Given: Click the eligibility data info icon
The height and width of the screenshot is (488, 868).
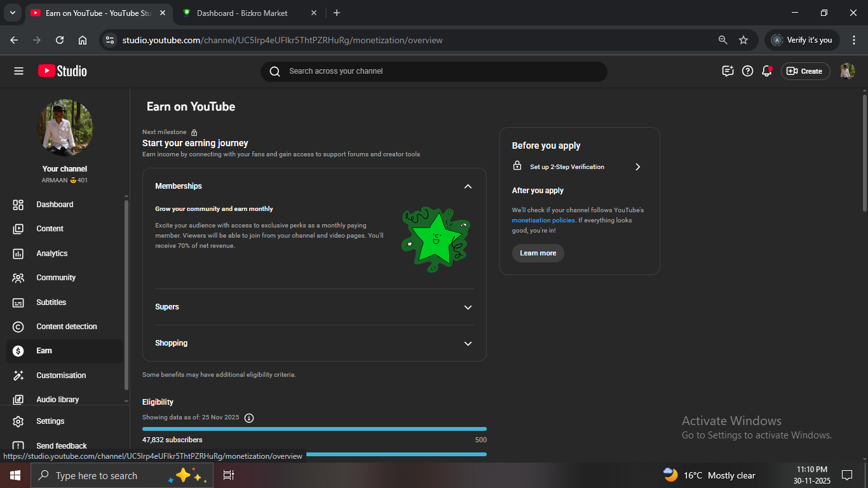Looking at the screenshot, I should 249,418.
